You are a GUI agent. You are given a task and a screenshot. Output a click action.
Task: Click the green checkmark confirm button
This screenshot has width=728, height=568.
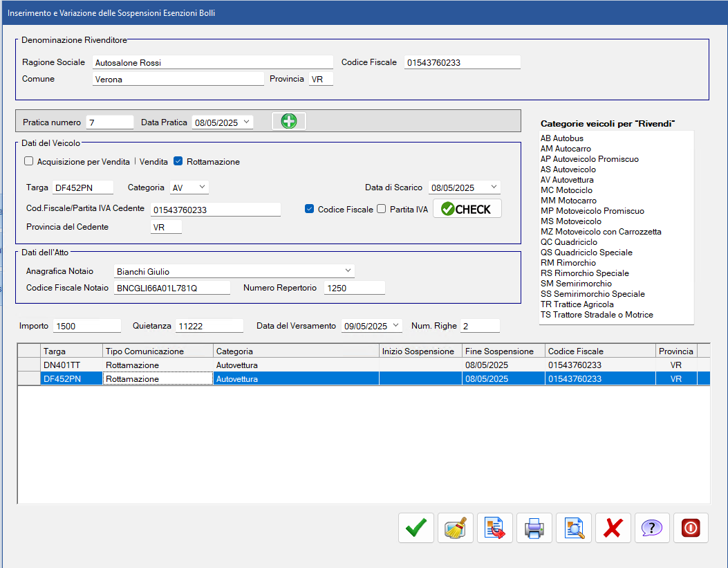[416, 529]
